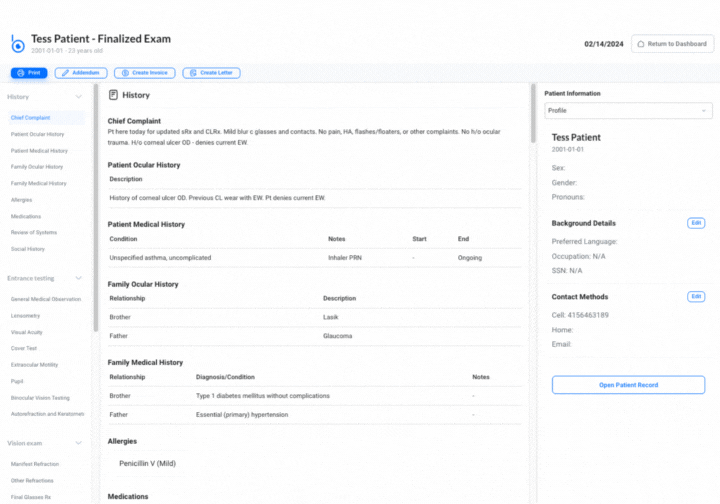Click 'Unspecified asthma, uncomplicated' condition cell
Viewport: 720px width, 504px height.
(x=160, y=258)
